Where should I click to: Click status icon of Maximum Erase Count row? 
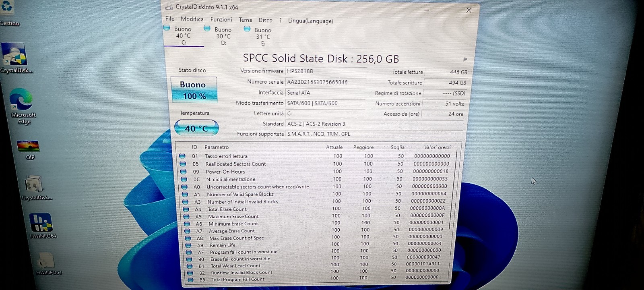pos(186,216)
